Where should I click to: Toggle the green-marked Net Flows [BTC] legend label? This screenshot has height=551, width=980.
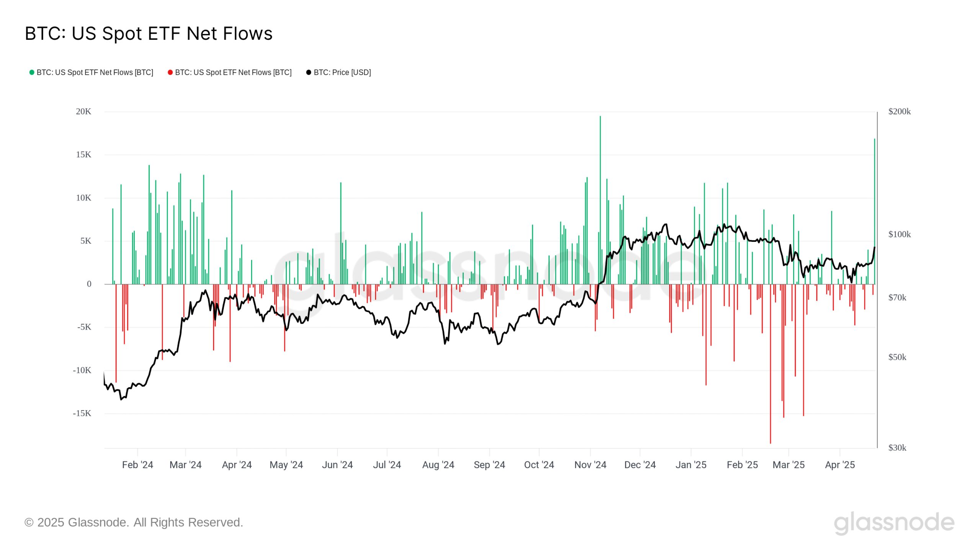coord(95,72)
